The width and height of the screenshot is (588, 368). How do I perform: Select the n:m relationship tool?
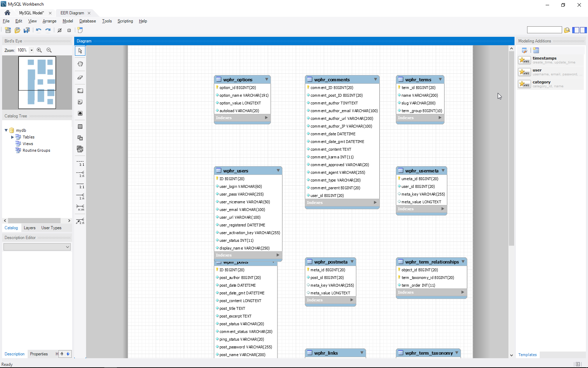(x=80, y=207)
